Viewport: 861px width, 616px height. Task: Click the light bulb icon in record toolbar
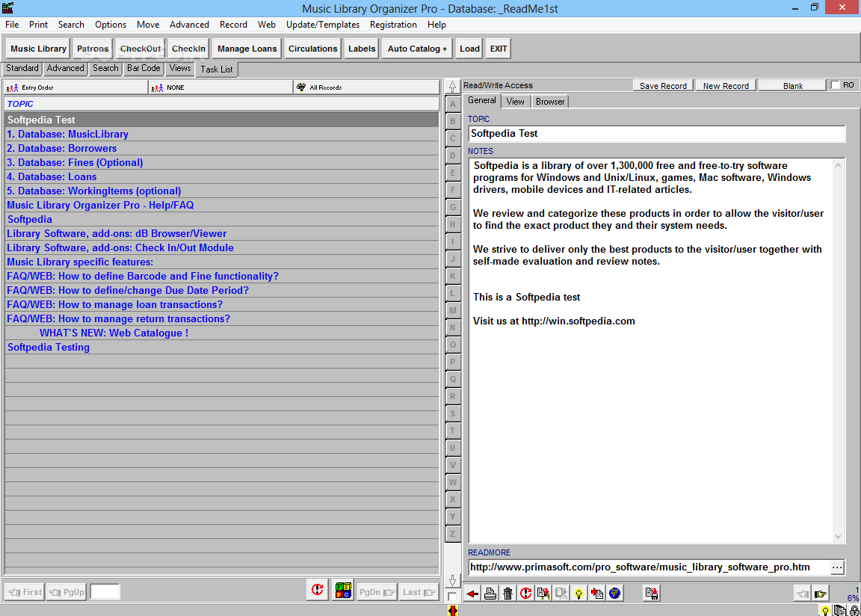578,593
